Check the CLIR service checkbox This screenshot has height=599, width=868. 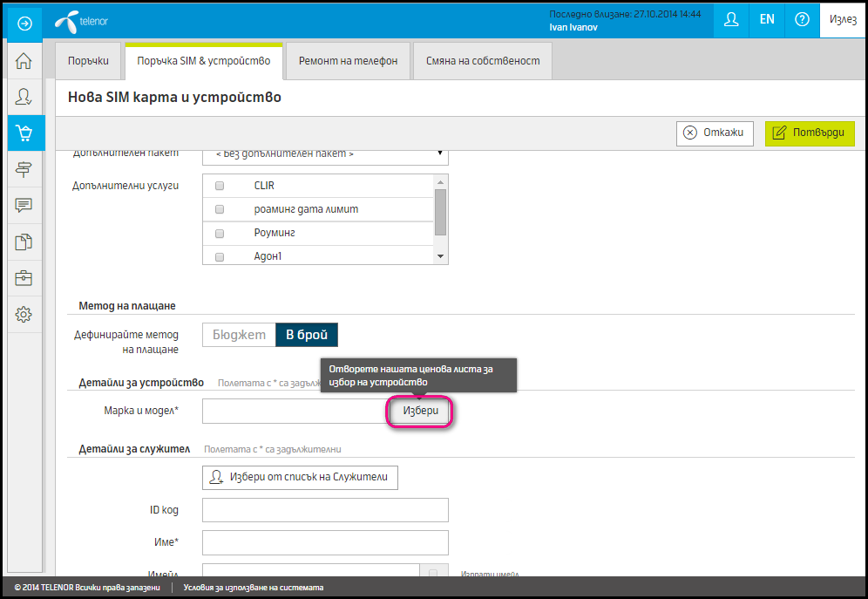tap(220, 186)
